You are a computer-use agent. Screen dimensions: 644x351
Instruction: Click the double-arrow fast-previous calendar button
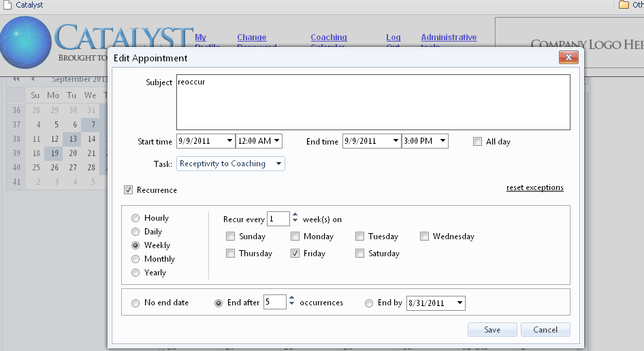tap(16, 80)
